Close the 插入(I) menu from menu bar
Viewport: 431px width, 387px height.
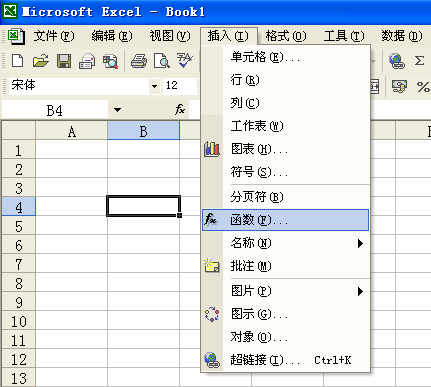(228, 36)
